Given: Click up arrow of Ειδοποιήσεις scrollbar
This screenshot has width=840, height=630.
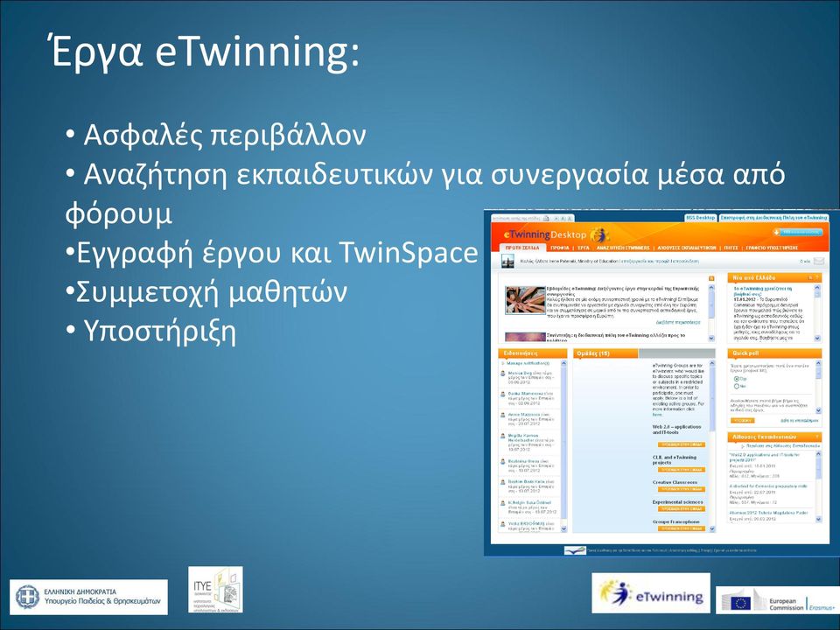Looking at the screenshot, I should coord(563,363).
